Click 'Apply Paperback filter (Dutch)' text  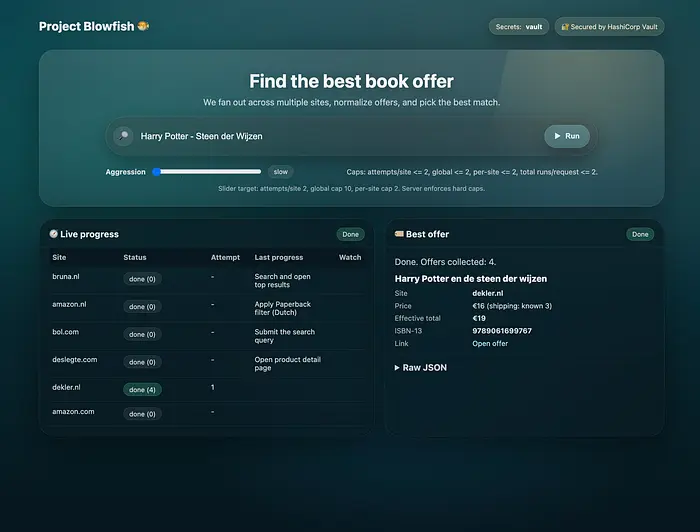pyautogui.click(x=283, y=308)
